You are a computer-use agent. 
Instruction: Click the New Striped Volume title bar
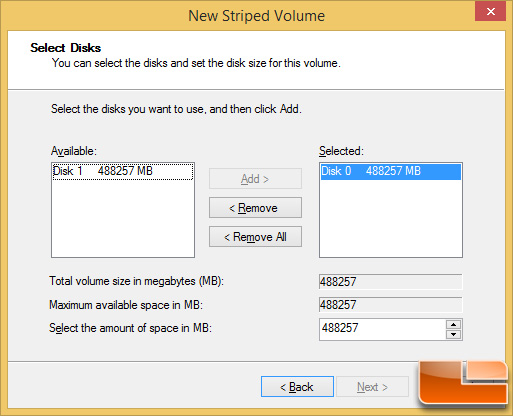pos(256,16)
